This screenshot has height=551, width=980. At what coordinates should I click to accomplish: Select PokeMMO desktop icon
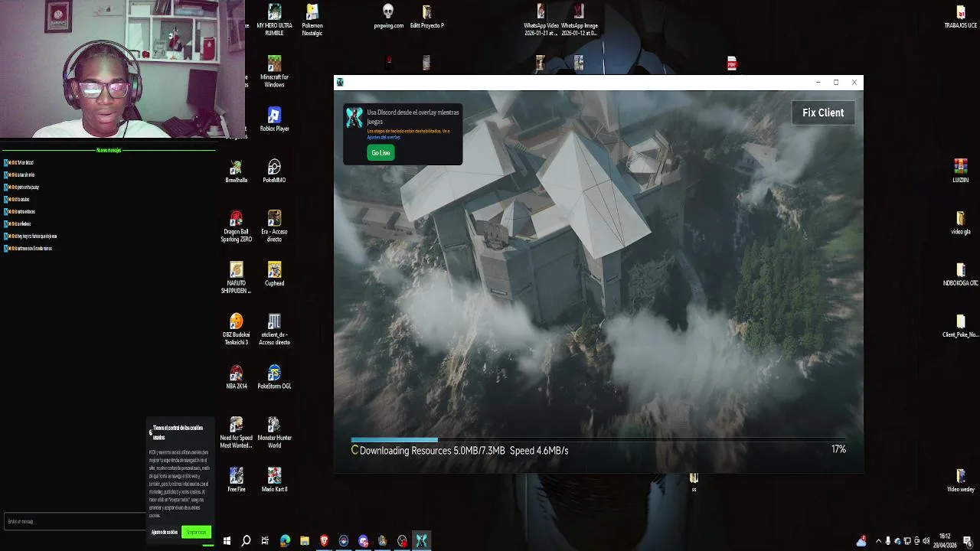pyautogui.click(x=274, y=171)
